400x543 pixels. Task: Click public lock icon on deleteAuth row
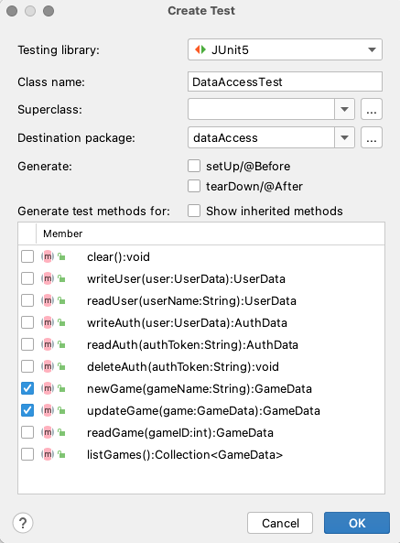pyautogui.click(x=62, y=366)
